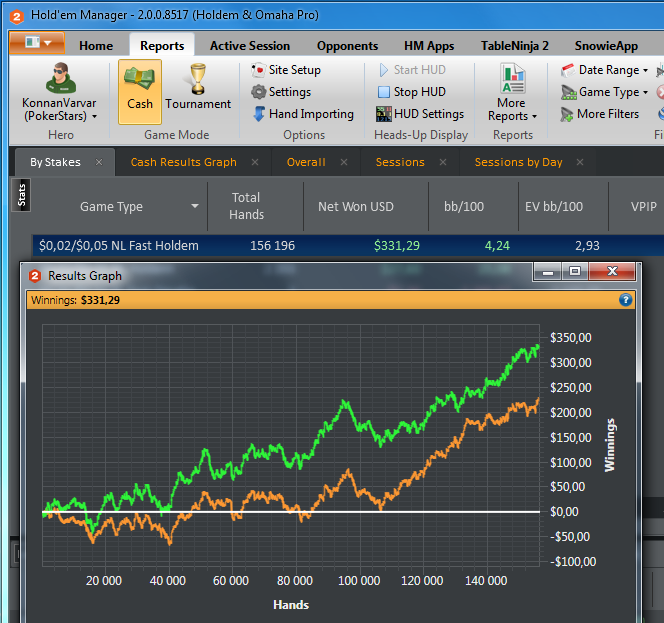Select the $0,02/$0,05 NL Fast Holdem row
The image size is (664, 623).
[x=348, y=246]
